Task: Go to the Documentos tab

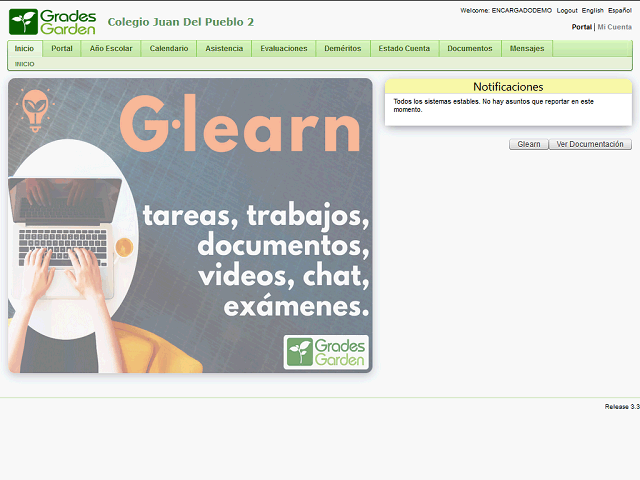Action: pyautogui.click(x=470, y=49)
